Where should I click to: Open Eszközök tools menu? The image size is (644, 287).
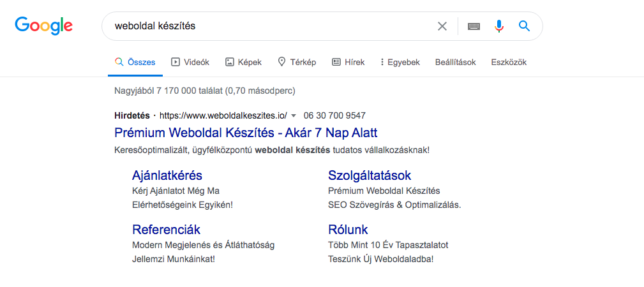[508, 62]
